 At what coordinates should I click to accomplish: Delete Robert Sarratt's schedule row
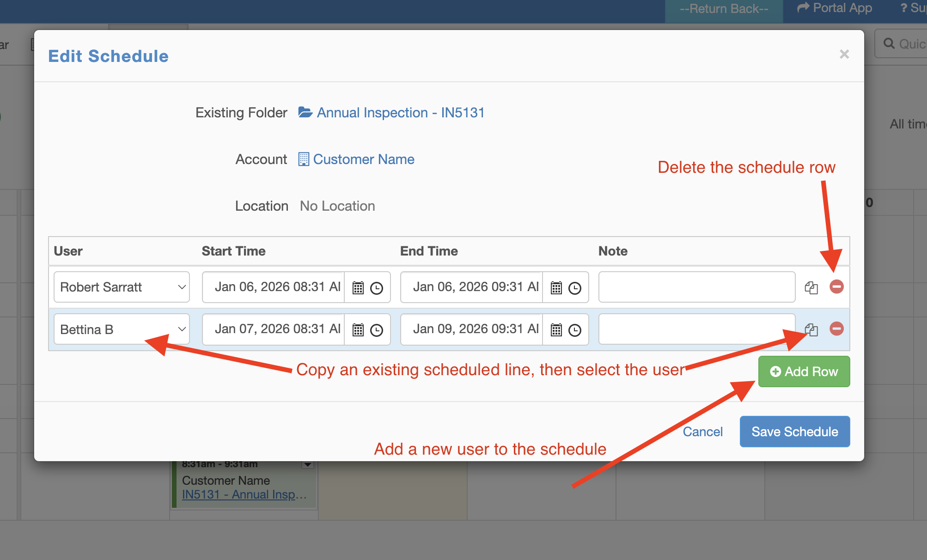pos(836,287)
